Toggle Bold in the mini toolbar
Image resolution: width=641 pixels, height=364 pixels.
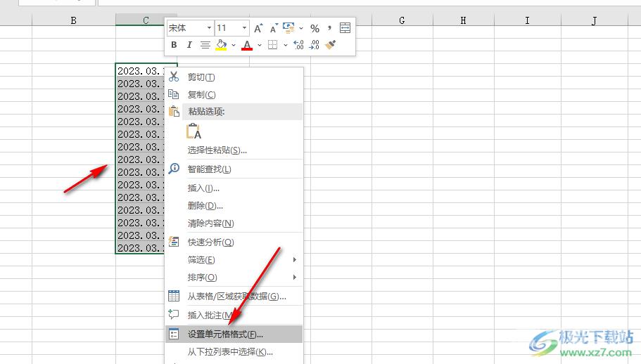[174, 45]
